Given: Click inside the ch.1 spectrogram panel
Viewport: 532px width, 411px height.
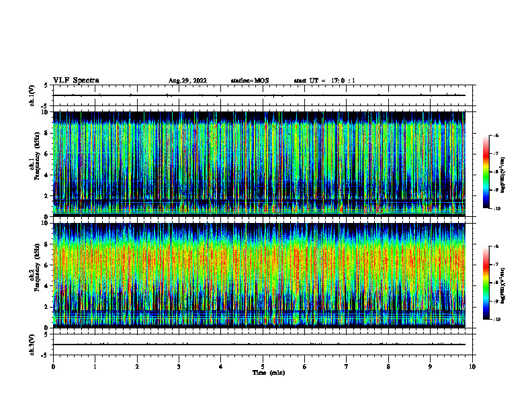Looking at the screenshot, I should point(259,164).
